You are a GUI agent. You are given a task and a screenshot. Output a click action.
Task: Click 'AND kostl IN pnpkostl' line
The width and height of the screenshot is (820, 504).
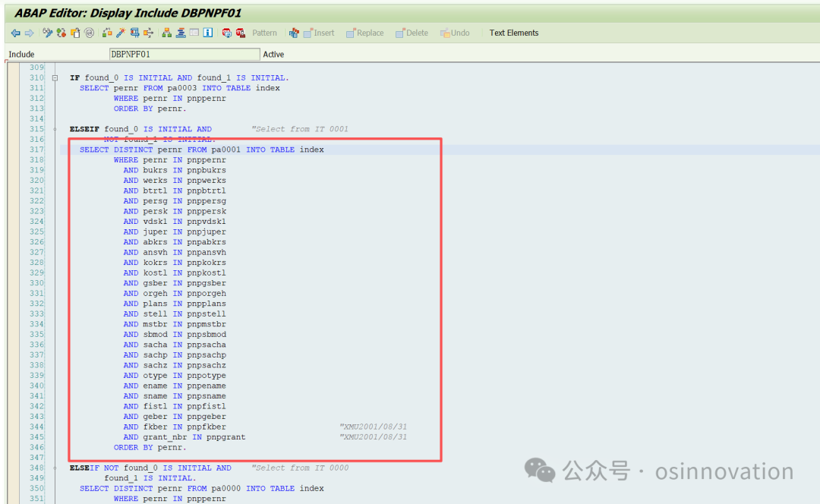pyautogui.click(x=175, y=273)
